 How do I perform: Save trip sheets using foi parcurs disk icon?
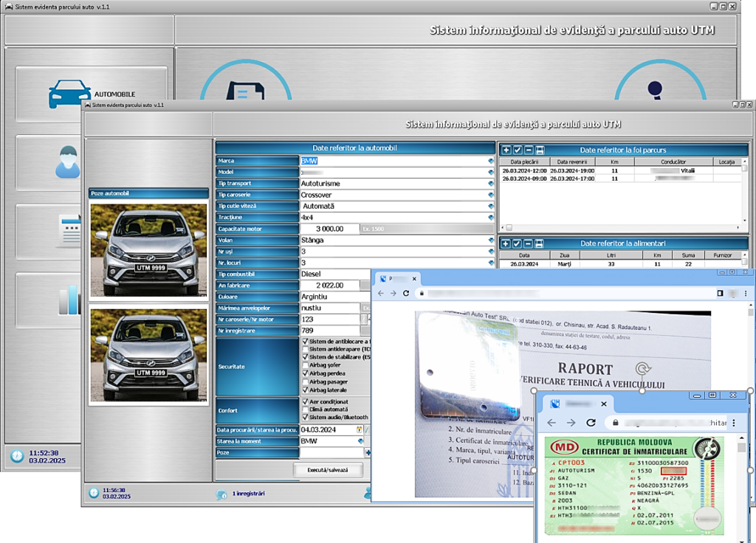(540, 150)
